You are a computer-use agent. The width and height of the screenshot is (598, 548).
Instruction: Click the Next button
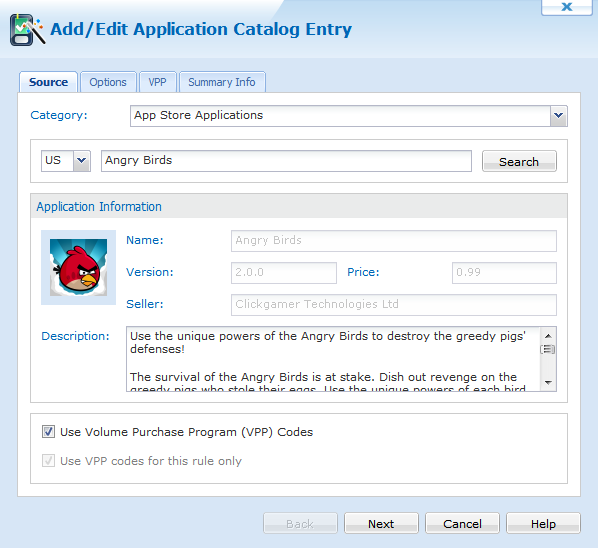pyautogui.click(x=381, y=523)
